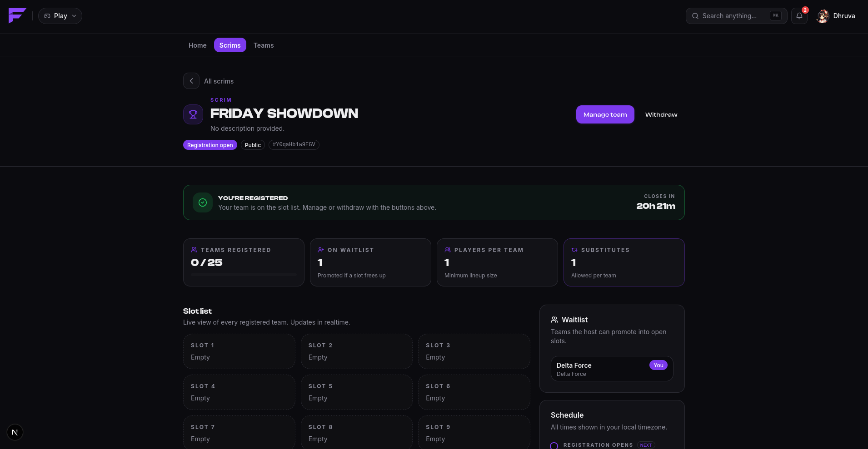This screenshot has height=449, width=868.
Task: Click the Slot 8 empty card
Action: (357, 432)
